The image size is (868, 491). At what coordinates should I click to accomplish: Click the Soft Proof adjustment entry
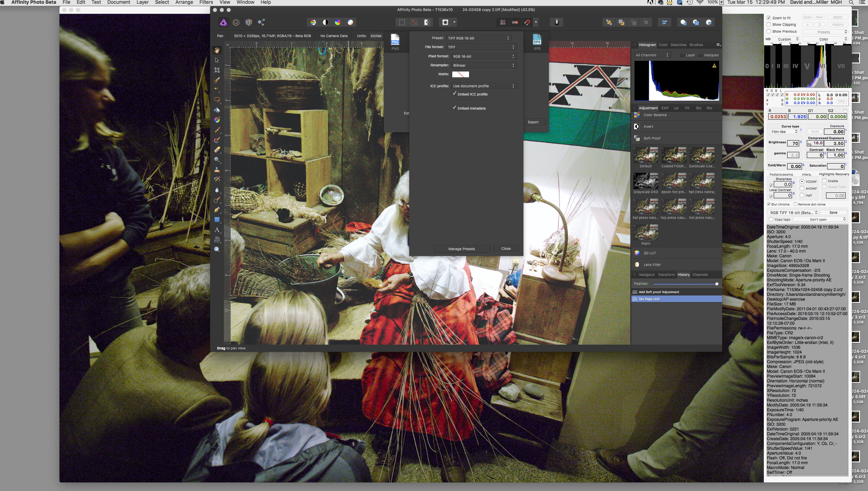point(676,138)
